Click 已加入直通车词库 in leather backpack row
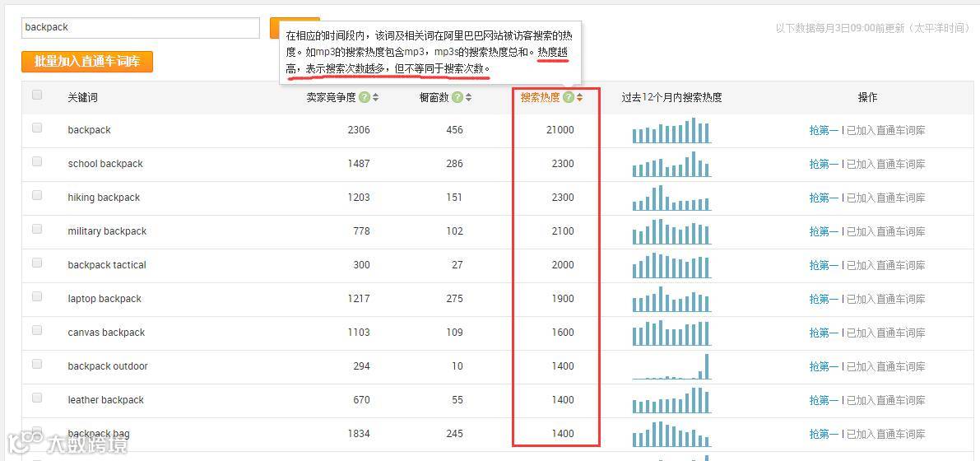Image resolution: width=980 pixels, height=461 pixels. click(885, 400)
